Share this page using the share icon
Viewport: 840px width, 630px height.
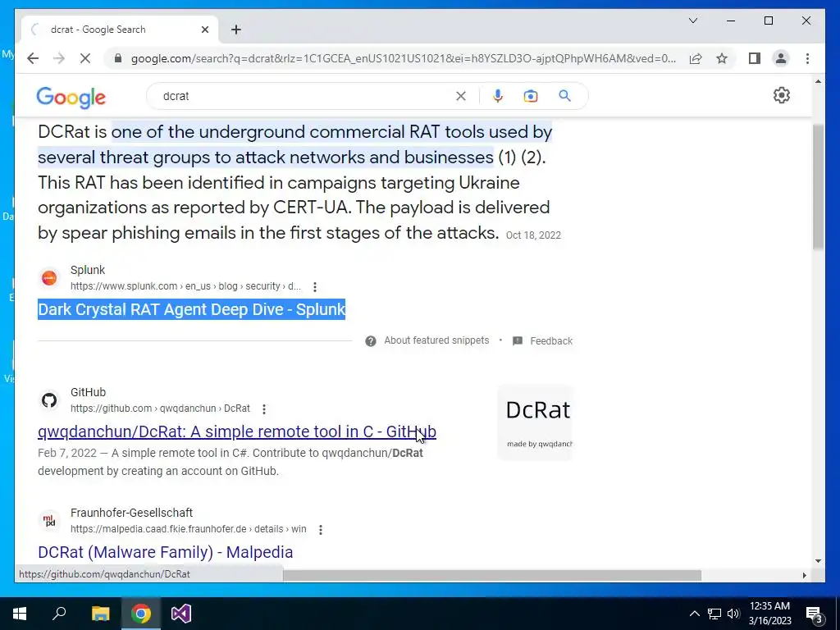click(696, 58)
